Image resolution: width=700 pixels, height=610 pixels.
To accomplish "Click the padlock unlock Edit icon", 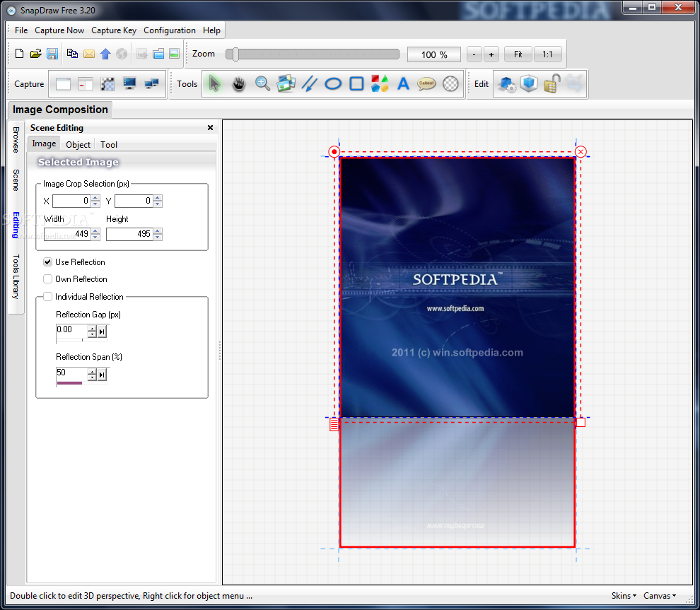I will tap(552, 83).
